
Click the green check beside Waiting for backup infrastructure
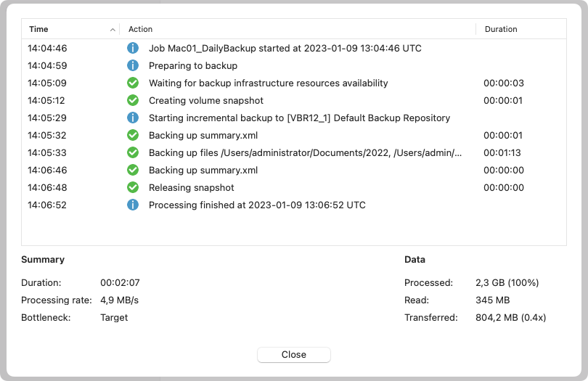[132, 83]
